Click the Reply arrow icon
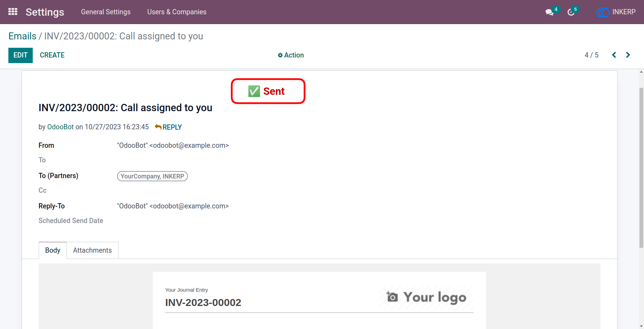The image size is (644, 329). (x=158, y=127)
